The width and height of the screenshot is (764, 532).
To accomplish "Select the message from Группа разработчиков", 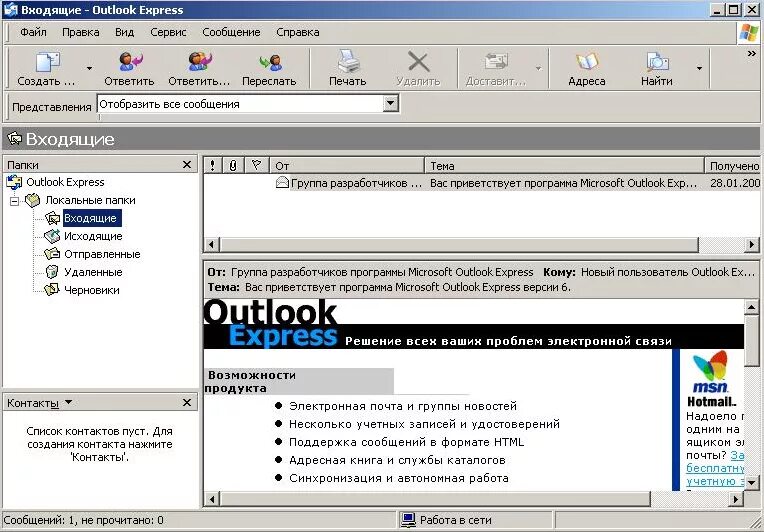I will (357, 183).
